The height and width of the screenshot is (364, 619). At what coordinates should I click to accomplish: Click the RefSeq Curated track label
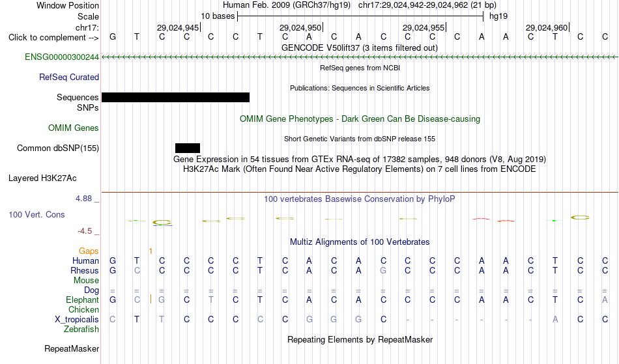(68, 77)
